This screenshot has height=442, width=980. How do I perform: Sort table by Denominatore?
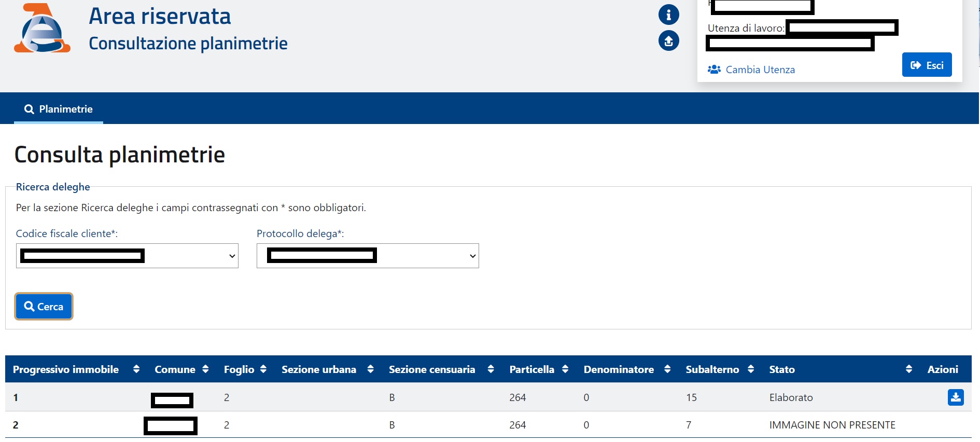coord(667,369)
